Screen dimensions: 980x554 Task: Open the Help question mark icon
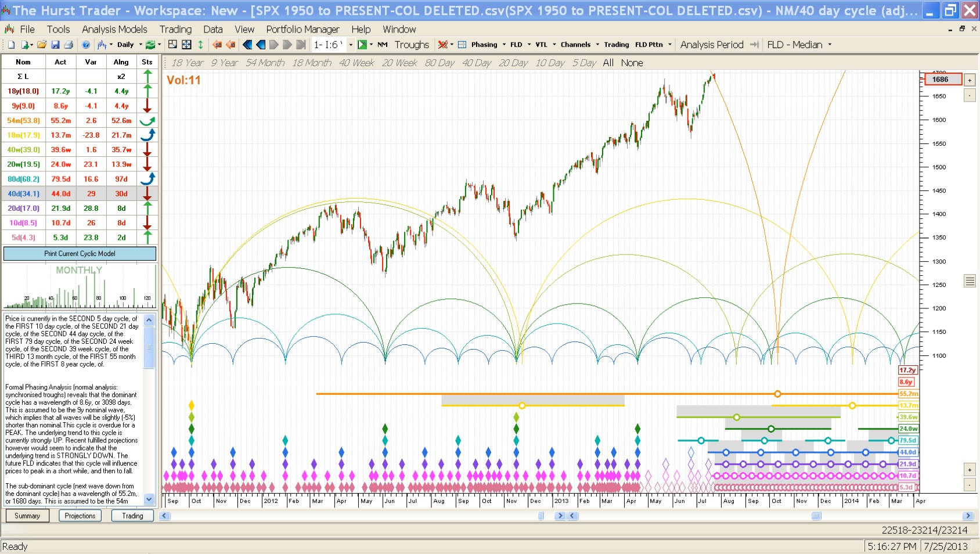[86, 45]
